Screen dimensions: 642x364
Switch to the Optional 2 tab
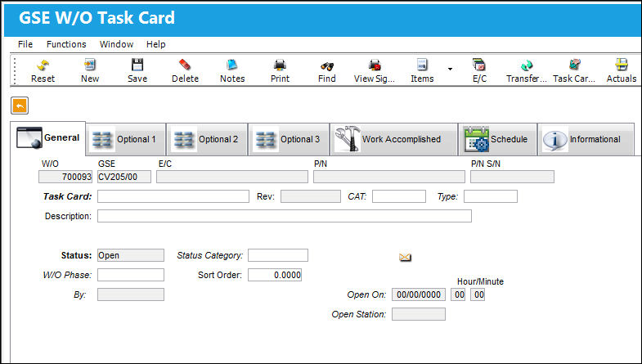(x=207, y=139)
